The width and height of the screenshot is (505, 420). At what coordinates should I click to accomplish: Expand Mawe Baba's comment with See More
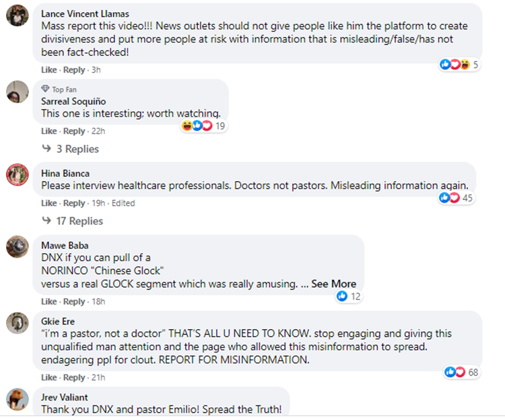[333, 284]
